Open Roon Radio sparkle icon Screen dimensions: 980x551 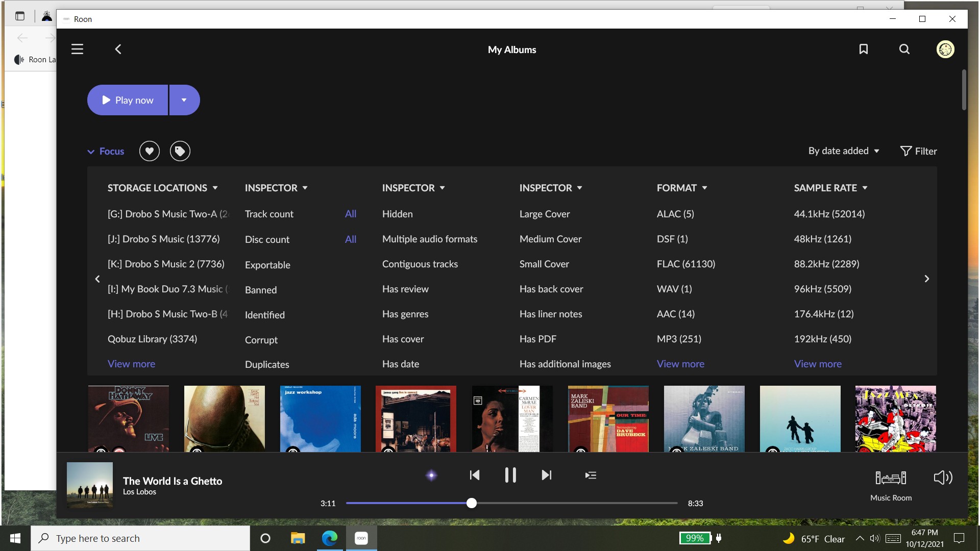click(431, 475)
